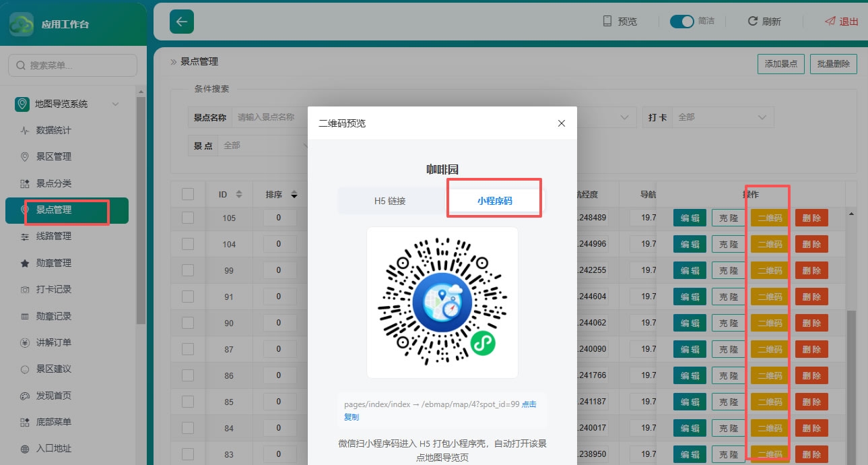This screenshot has width=868, height=465.
Task: Click 二维码 for the ID 99 row
Action: coord(770,270)
